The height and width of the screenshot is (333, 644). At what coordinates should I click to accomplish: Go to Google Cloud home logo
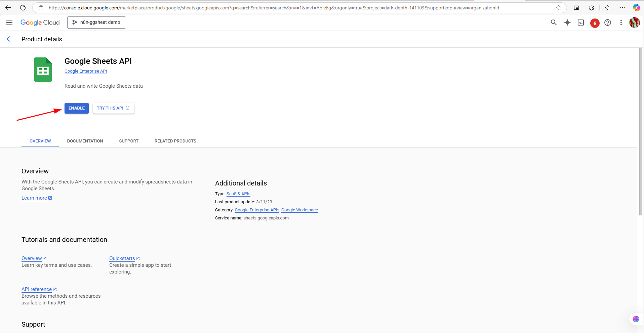click(40, 23)
